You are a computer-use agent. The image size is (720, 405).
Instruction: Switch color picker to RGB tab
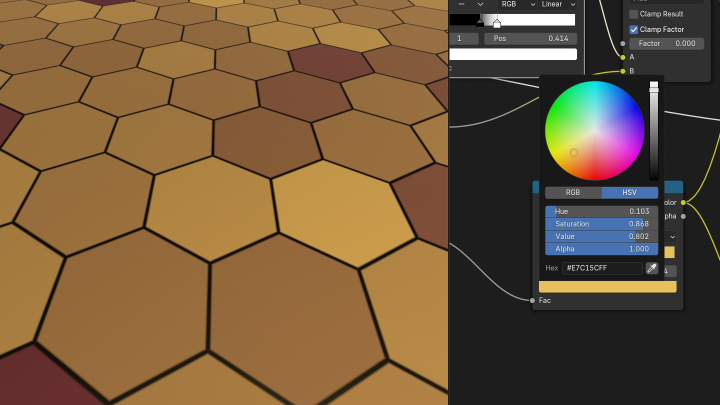click(x=573, y=192)
